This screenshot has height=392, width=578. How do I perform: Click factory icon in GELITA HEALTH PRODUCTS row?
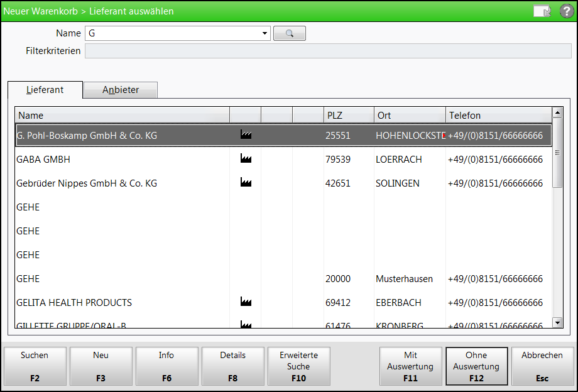pyautogui.click(x=246, y=302)
